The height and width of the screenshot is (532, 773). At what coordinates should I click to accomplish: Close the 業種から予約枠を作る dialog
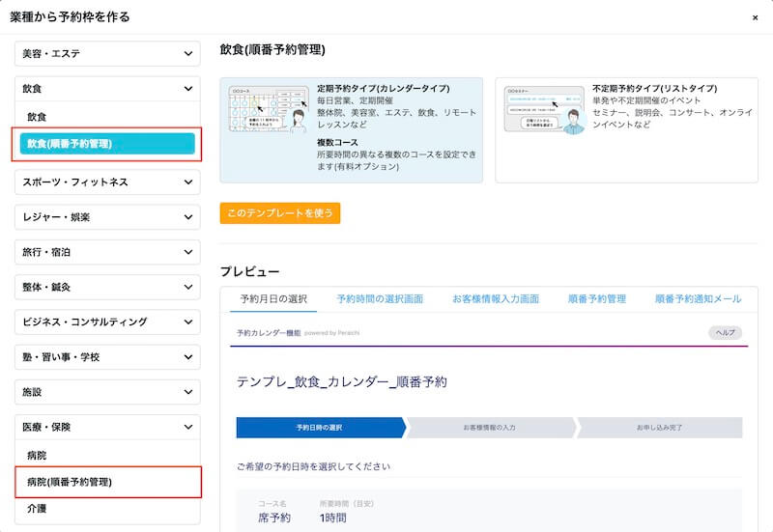pos(755,17)
